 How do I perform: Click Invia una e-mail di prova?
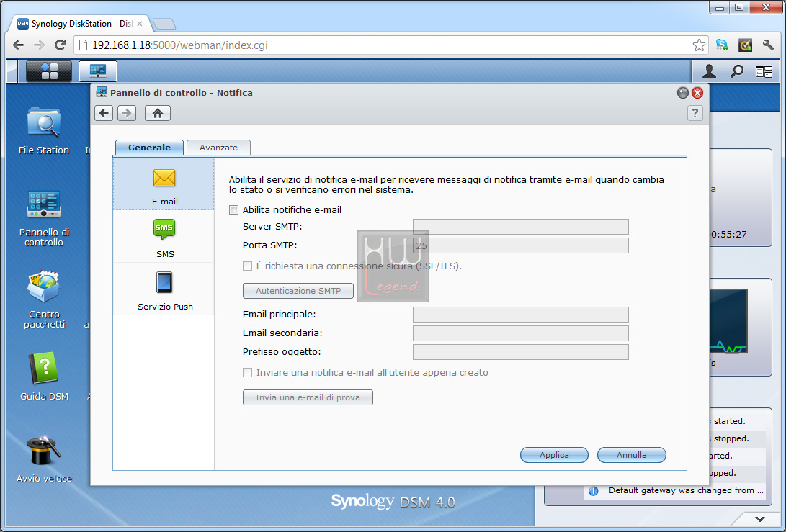pyautogui.click(x=308, y=397)
